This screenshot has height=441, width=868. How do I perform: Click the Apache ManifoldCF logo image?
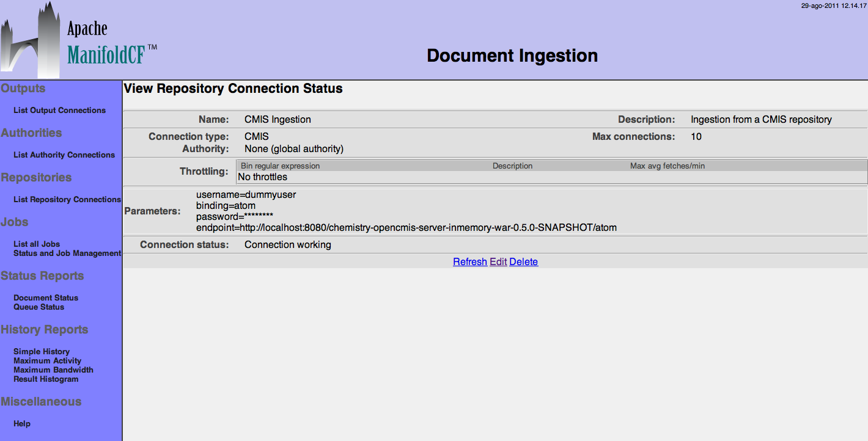click(79, 40)
